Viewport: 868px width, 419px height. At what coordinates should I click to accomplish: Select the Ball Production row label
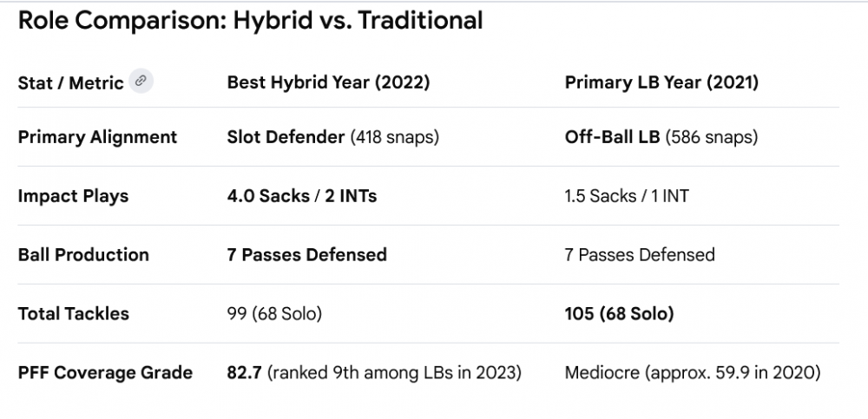tap(83, 255)
